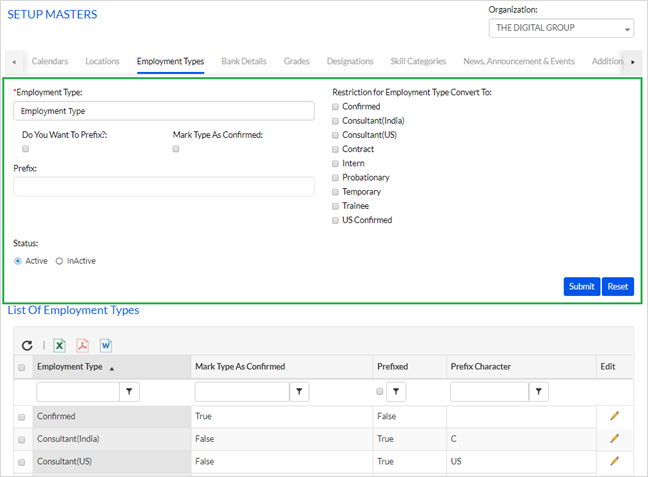
Task: Focus the Employment Type input field
Action: coord(164,111)
